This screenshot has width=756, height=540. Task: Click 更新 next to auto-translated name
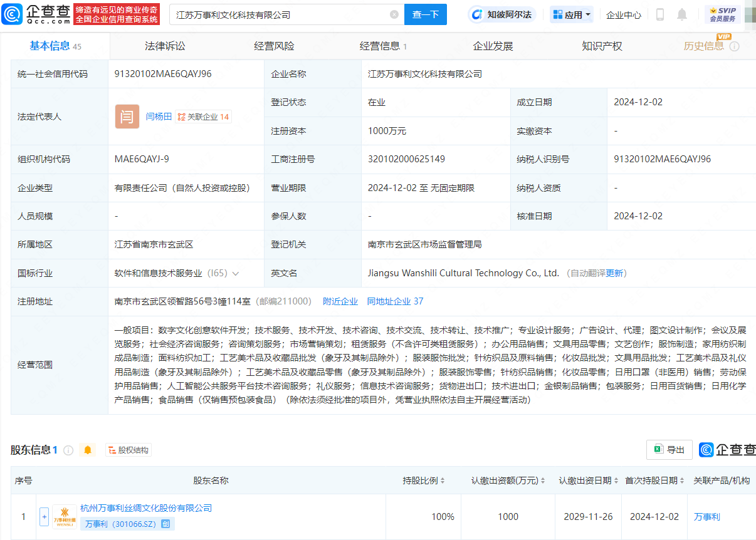pos(615,273)
